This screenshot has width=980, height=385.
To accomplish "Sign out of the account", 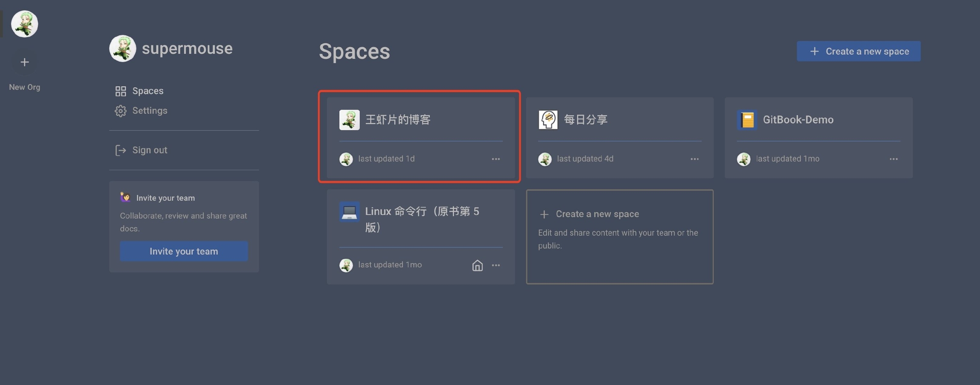I will (x=149, y=150).
